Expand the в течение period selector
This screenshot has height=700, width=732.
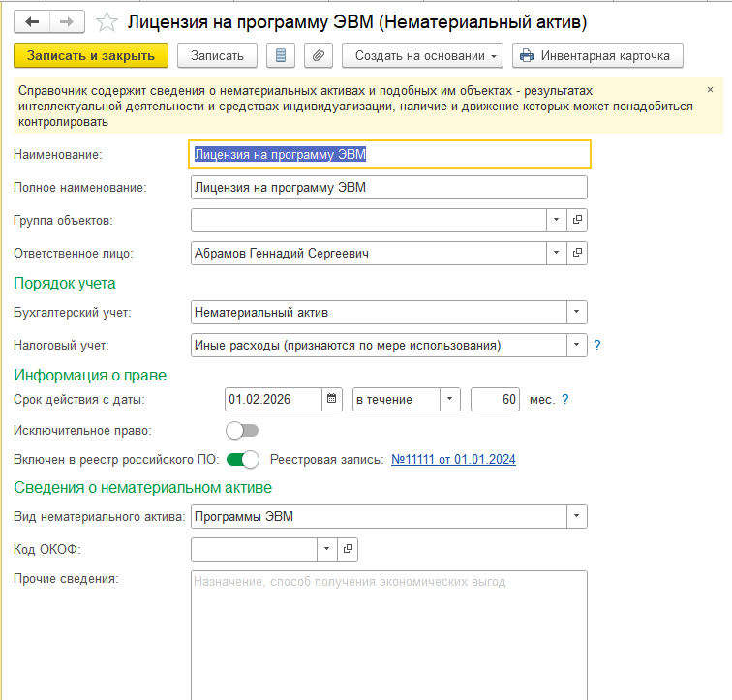[x=450, y=399]
